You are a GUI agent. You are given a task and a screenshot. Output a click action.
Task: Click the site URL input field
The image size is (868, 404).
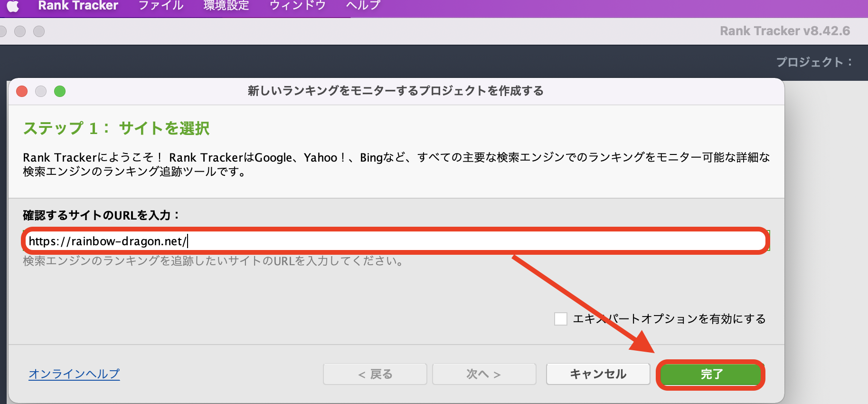coord(396,241)
